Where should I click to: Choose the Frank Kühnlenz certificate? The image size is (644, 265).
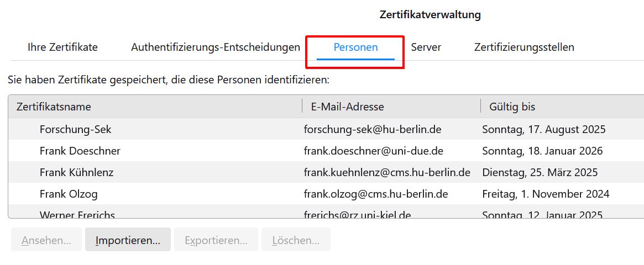click(x=76, y=173)
